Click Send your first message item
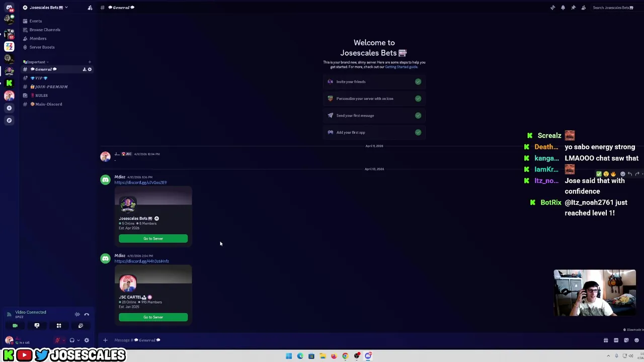Screen dimensions: 644x362 click(374, 116)
